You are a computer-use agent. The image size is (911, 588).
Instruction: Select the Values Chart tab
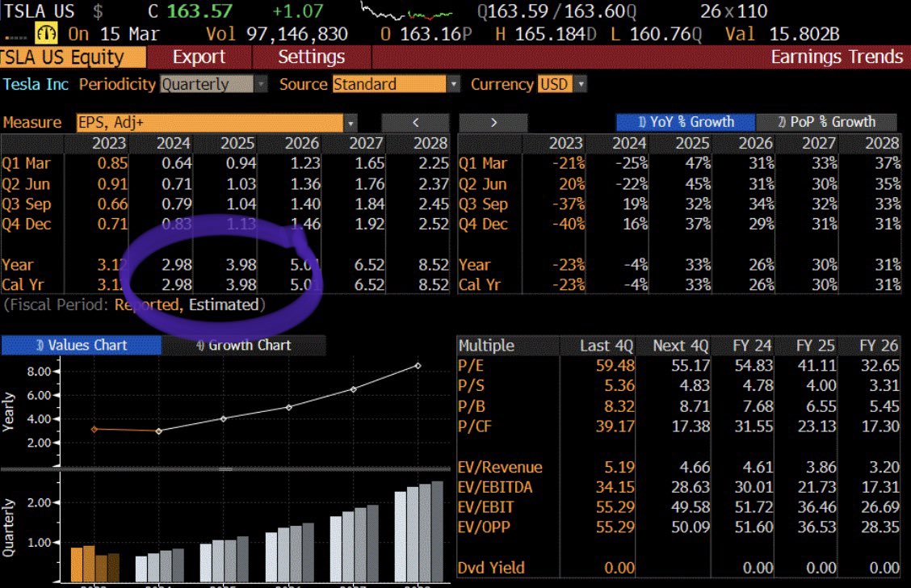tap(82, 345)
